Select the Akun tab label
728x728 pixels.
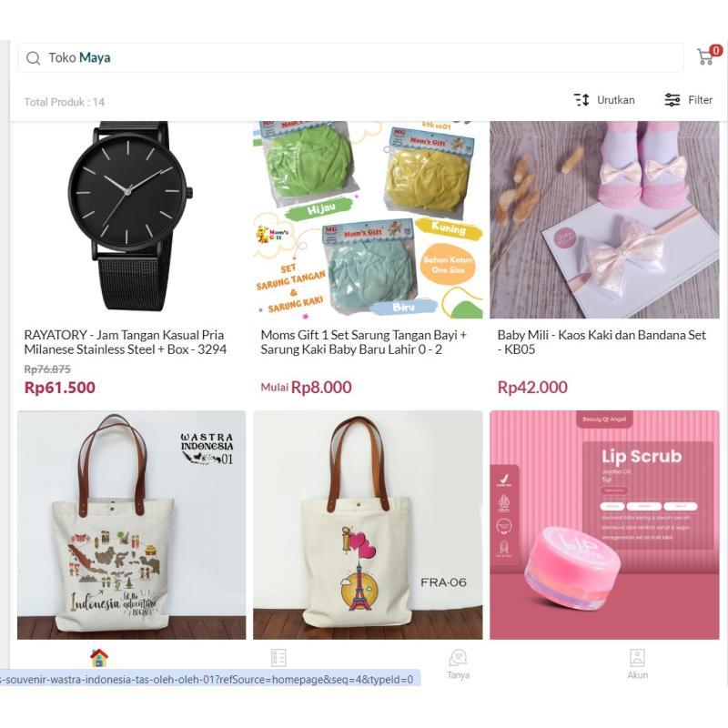click(x=638, y=675)
